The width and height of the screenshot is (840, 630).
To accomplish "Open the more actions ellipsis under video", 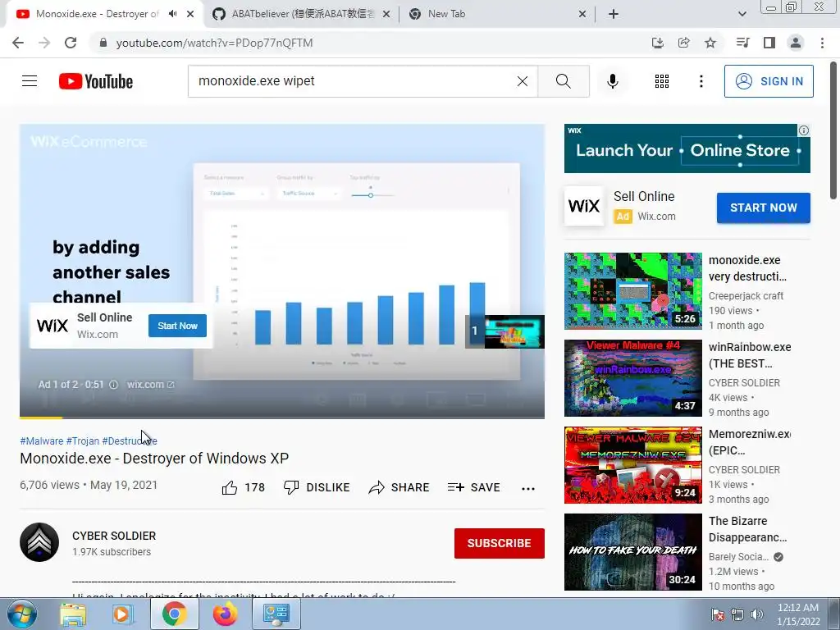I will tap(527, 488).
